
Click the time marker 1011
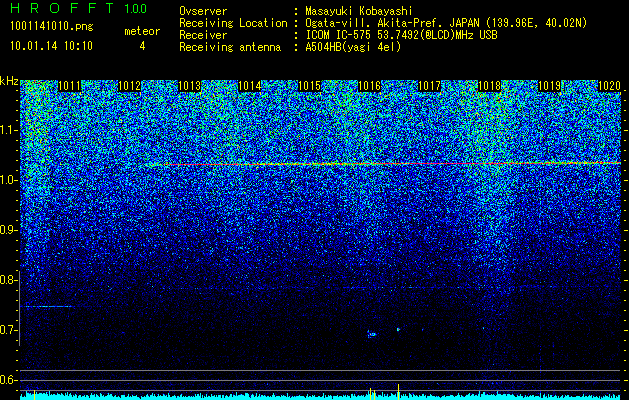(69, 86)
